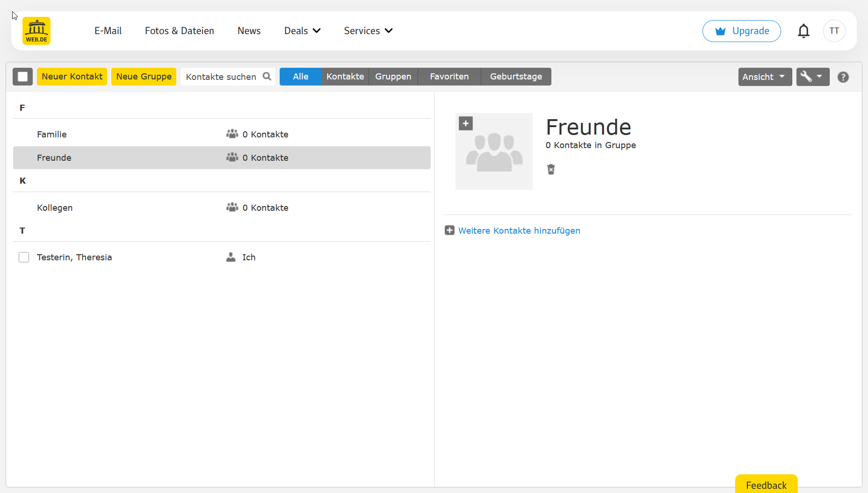Expand the Services menu

coord(368,31)
